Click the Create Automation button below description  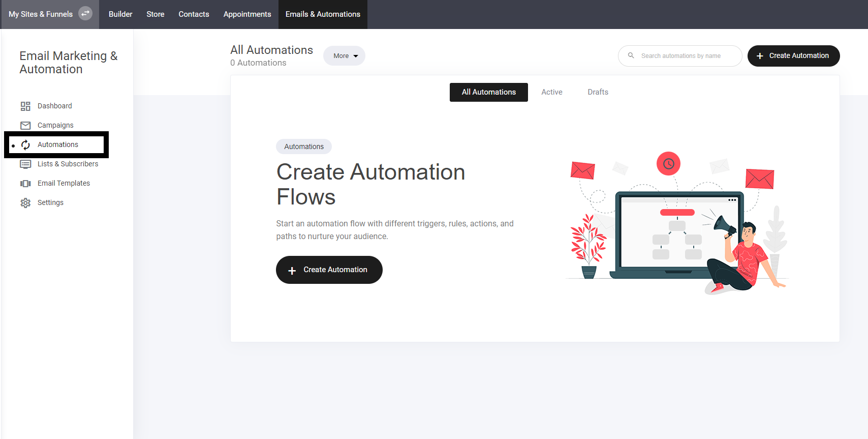pos(329,270)
